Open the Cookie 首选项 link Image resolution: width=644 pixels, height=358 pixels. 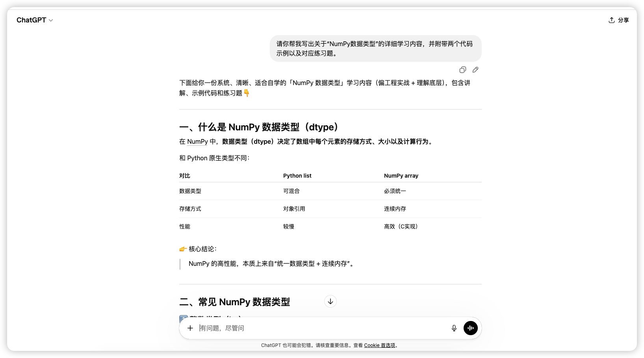pos(379,345)
